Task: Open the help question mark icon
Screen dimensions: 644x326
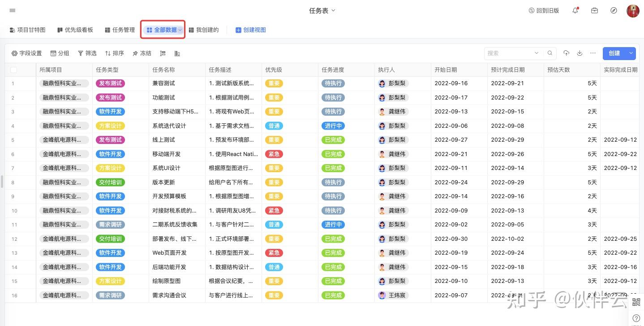Action: point(636,318)
